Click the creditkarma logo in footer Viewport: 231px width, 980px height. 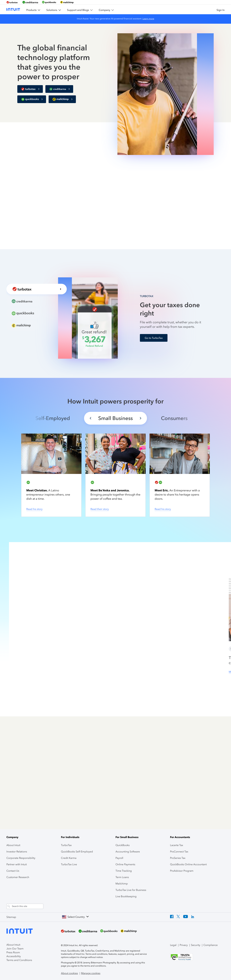(88, 931)
